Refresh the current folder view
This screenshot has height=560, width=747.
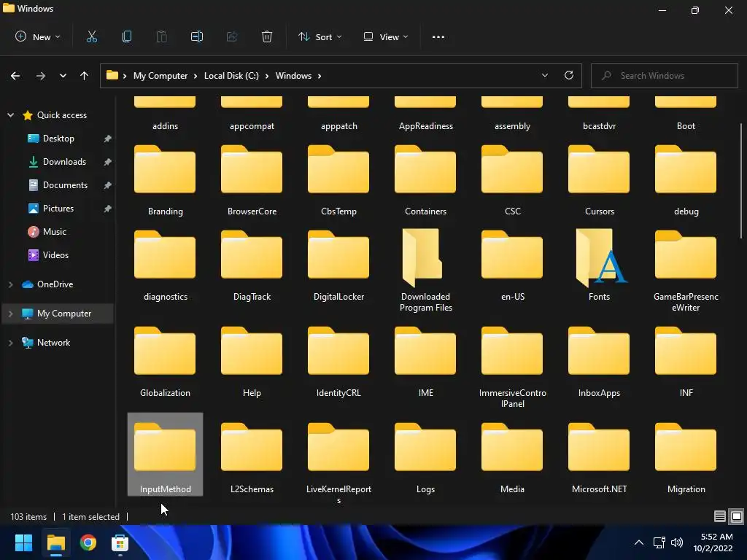click(569, 75)
